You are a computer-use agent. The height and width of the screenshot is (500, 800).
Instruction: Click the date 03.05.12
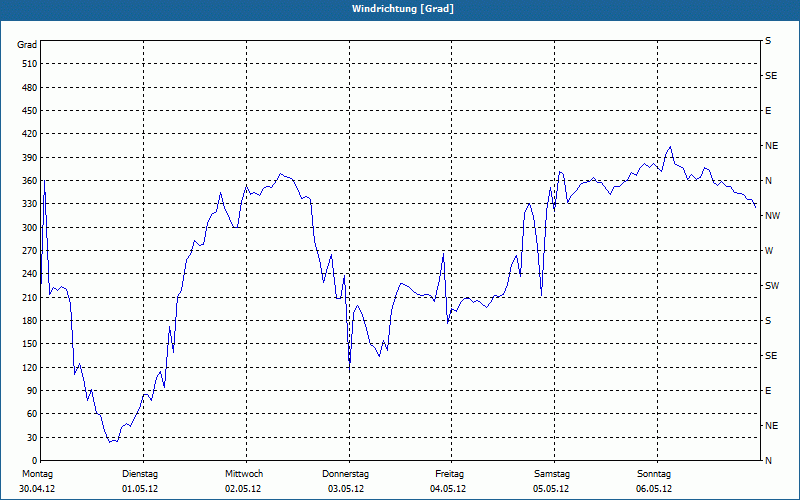346,489
